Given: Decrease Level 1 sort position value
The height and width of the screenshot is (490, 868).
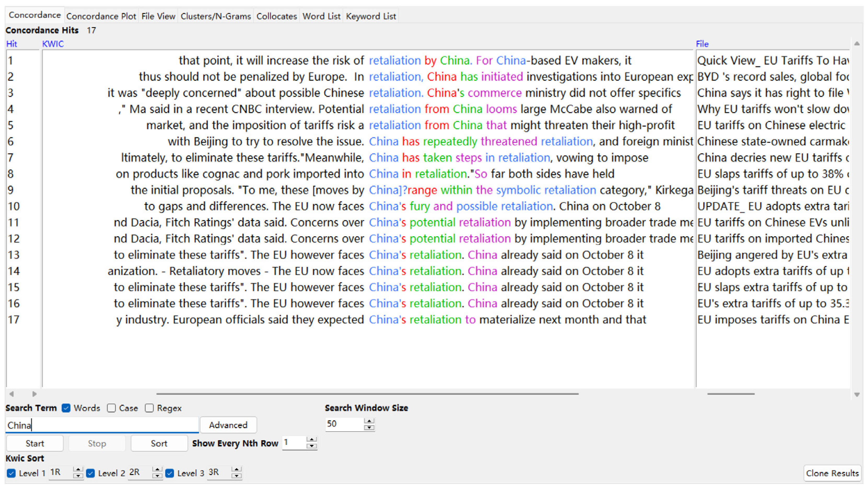Looking at the screenshot, I should [x=78, y=476].
